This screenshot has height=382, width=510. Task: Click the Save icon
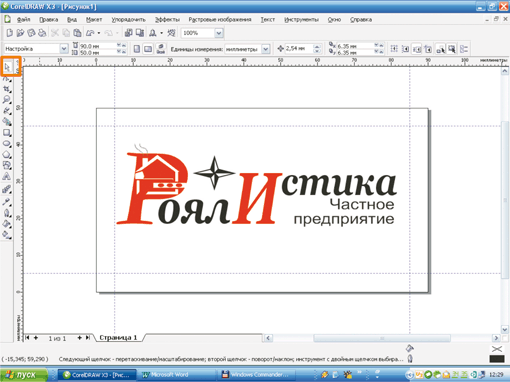(x=31, y=33)
